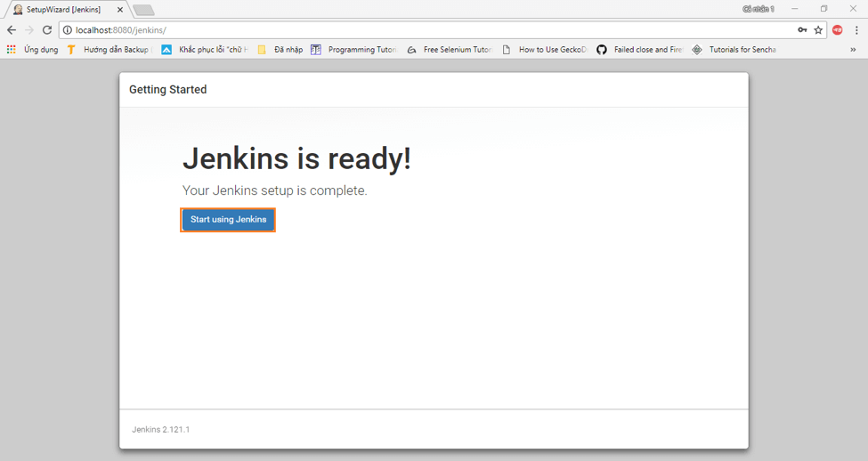Expand the bookmarks overflow chevron
The width and height of the screenshot is (868, 461).
853,49
